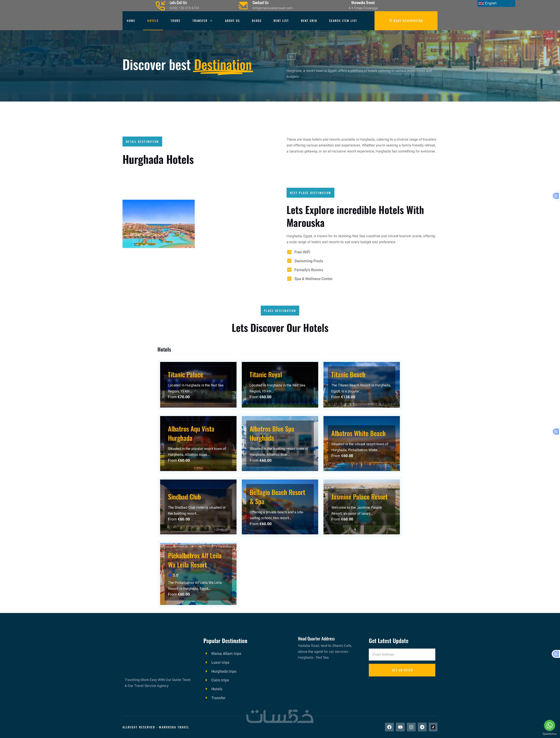Click the phone call icon in header
This screenshot has width=560, height=738.
[160, 6]
